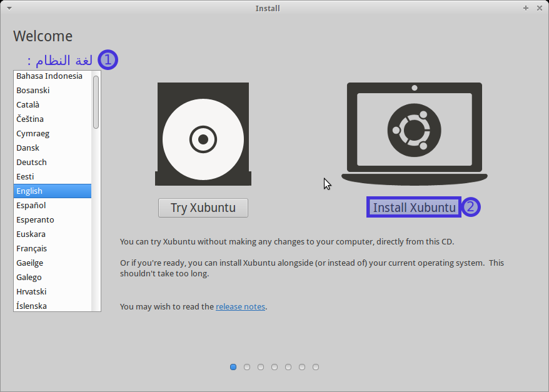Click the Try Xubuntu button
Image resolution: width=549 pixels, height=392 pixels.
[203, 208]
